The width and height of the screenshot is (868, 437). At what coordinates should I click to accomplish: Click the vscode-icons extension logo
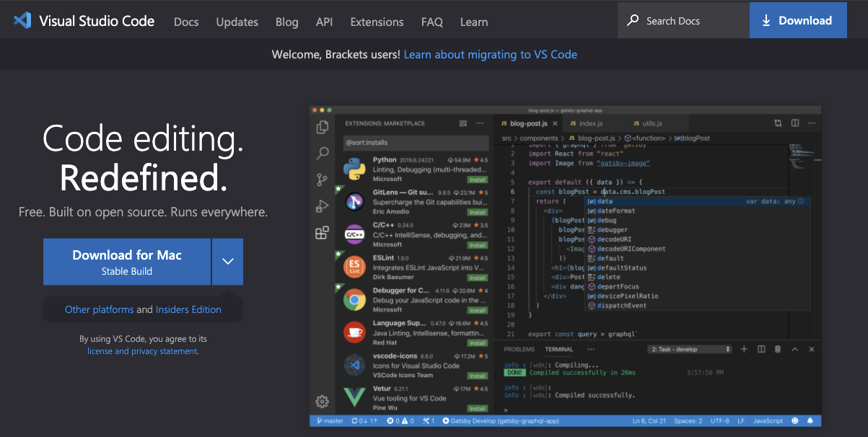[354, 365]
